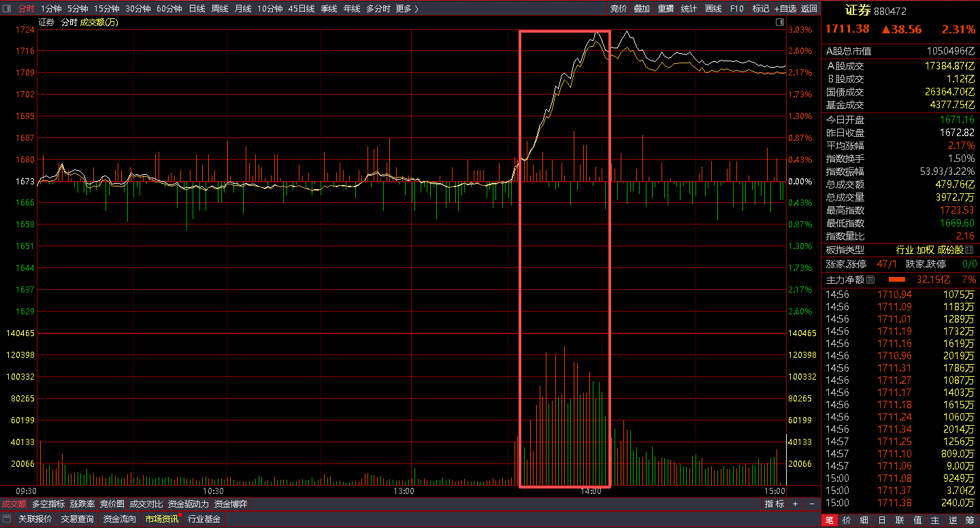The image size is (980, 528).
Task: Select the 成交额 indicator tab
Action: [x=14, y=504]
